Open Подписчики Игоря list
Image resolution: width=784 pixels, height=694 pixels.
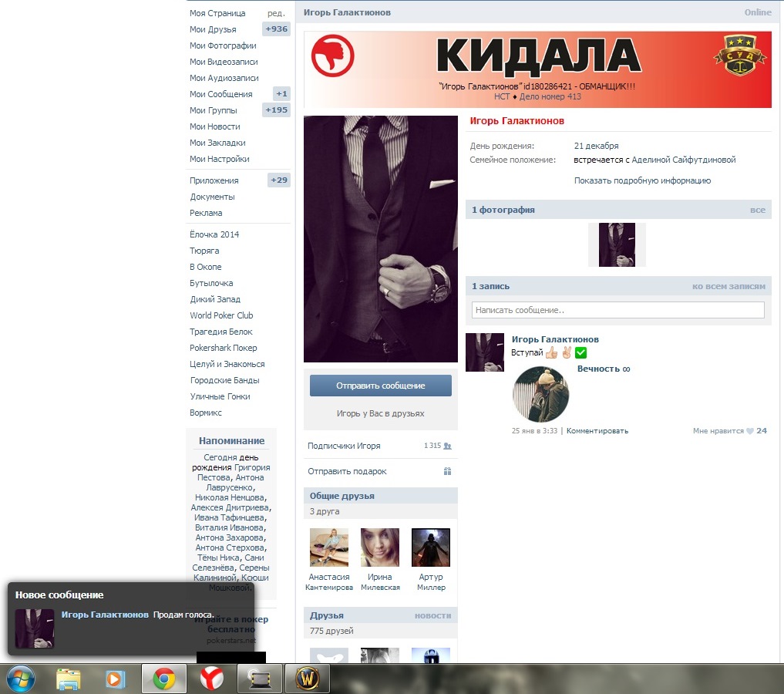coord(344,446)
